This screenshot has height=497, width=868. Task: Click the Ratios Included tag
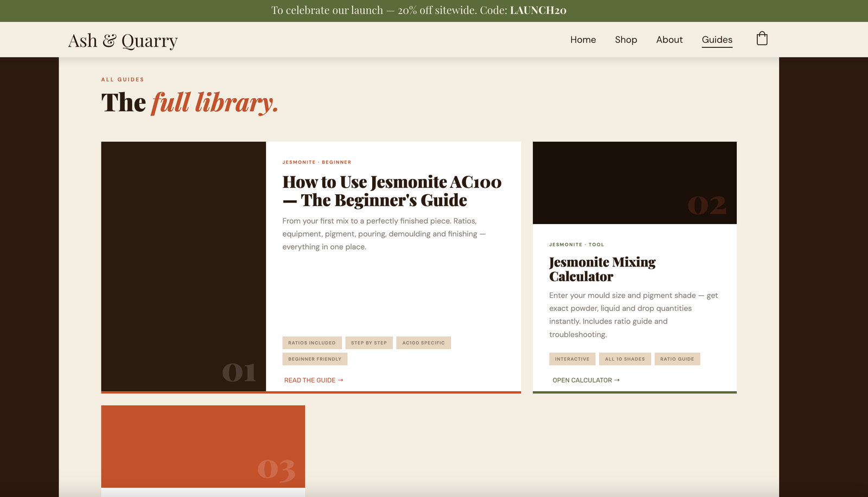(312, 343)
